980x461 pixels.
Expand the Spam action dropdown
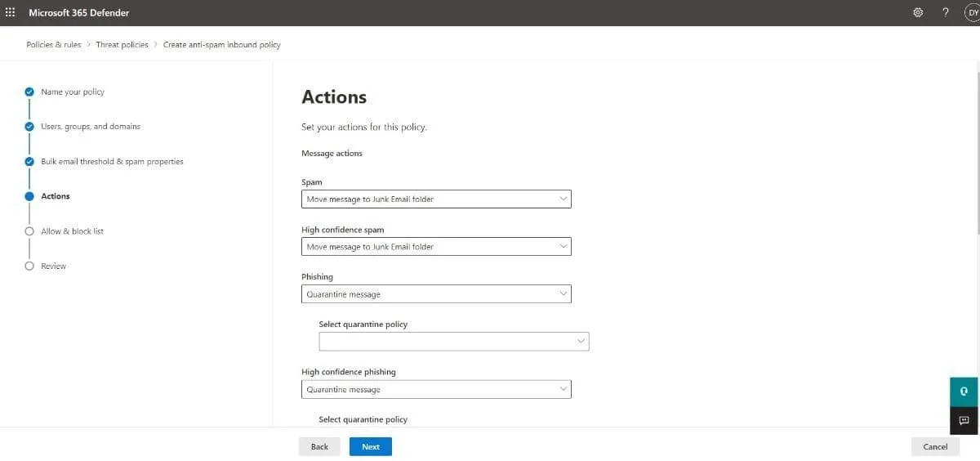pos(436,199)
